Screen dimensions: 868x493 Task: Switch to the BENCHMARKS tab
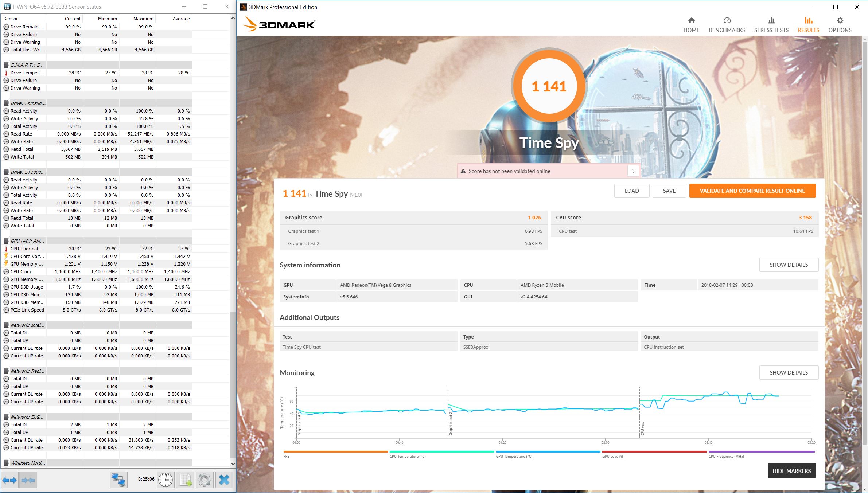click(727, 25)
